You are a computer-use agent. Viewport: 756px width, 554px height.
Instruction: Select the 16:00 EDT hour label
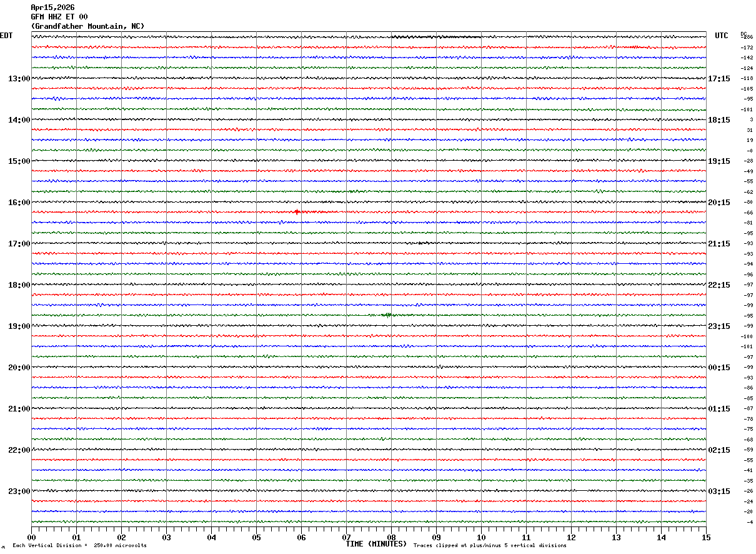coord(19,203)
